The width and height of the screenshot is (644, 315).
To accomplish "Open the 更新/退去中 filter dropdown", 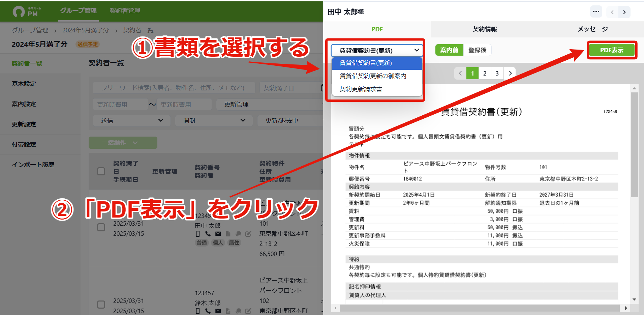I will coord(290,120).
